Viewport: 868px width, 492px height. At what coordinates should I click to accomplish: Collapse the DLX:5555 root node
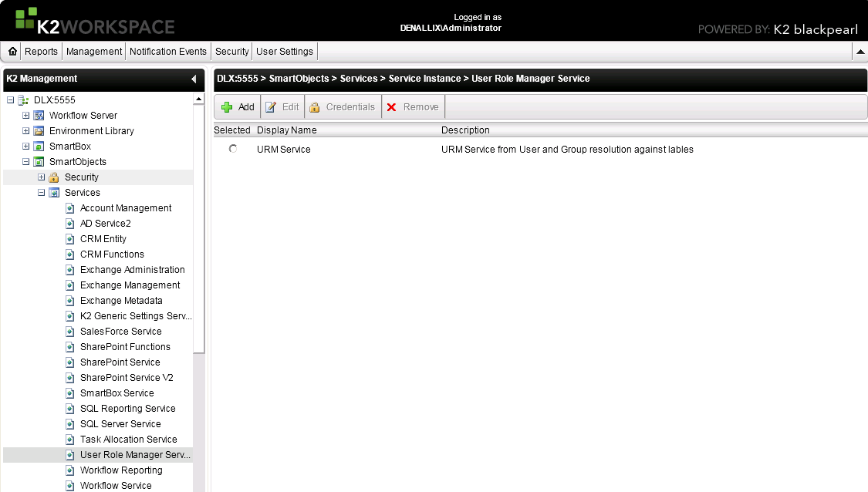10,100
